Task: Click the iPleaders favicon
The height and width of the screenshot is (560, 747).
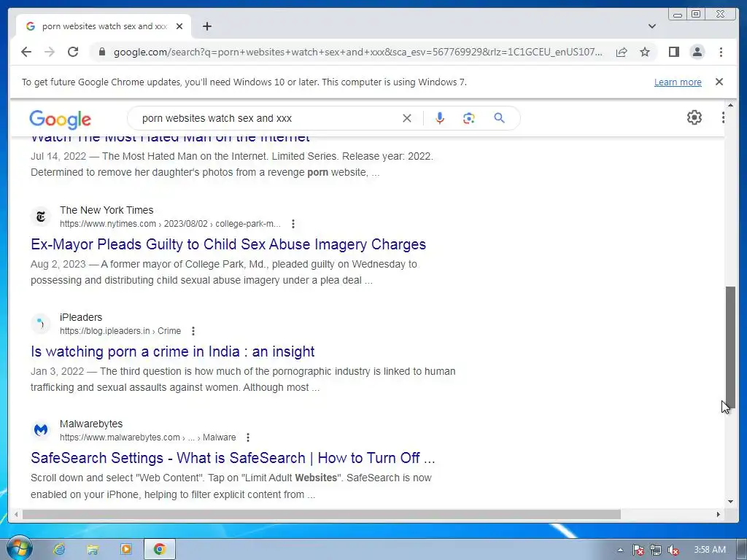Action: tap(41, 324)
